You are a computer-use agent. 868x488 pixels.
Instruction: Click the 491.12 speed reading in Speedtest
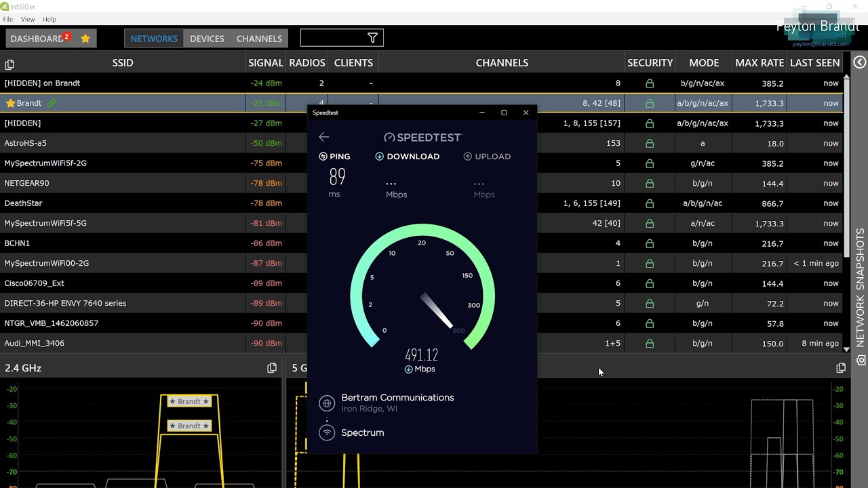(422, 354)
